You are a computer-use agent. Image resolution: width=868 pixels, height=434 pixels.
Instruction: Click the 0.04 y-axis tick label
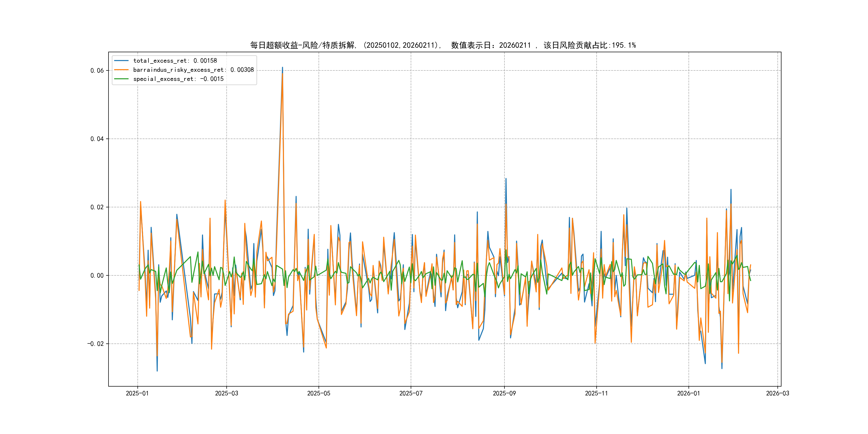coord(97,139)
